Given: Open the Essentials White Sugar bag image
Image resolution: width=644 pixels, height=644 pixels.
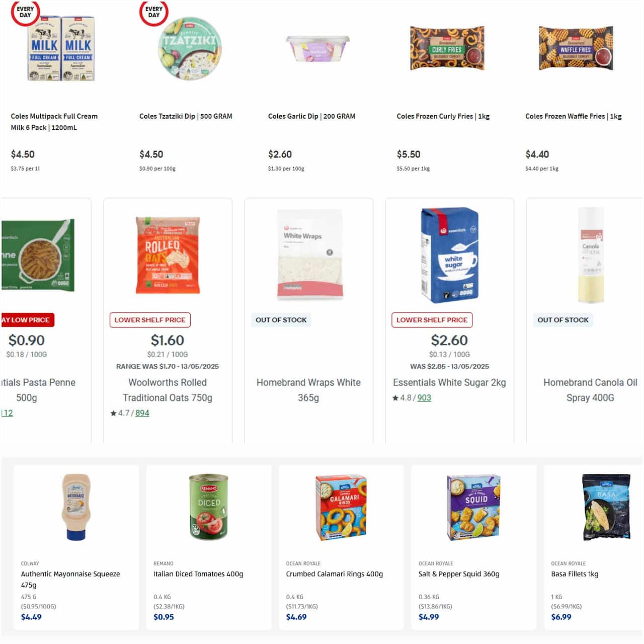Looking at the screenshot, I should click(449, 255).
